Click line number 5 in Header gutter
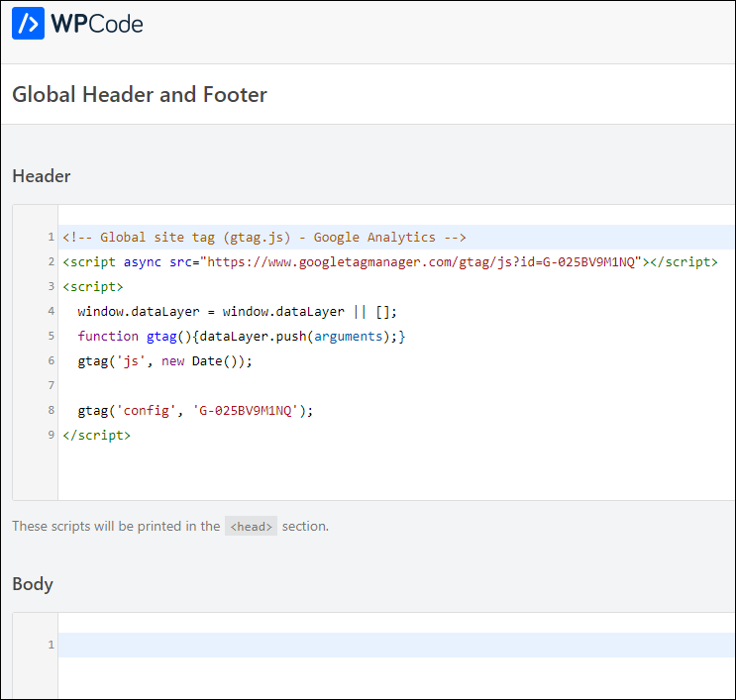This screenshot has height=700, width=736. [x=51, y=336]
